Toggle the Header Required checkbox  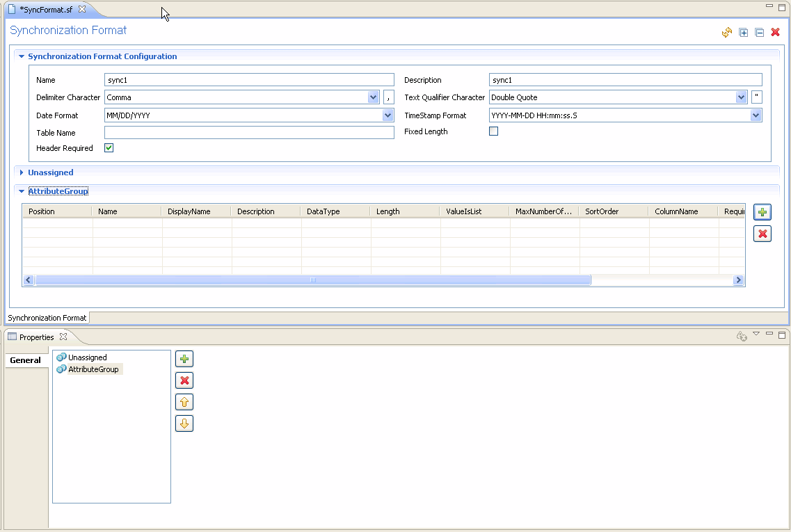point(109,147)
